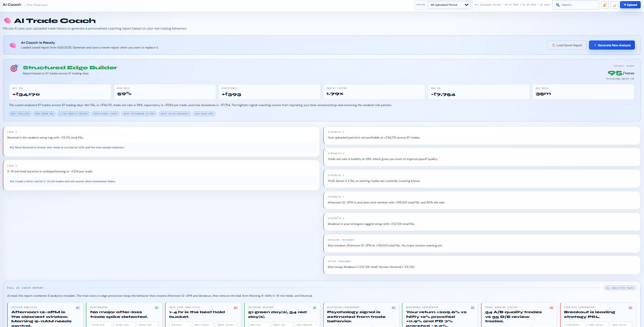This screenshot has width=644, height=327.
Task: Select the Best Afternoon 12-2PM chip
Action: point(139,114)
